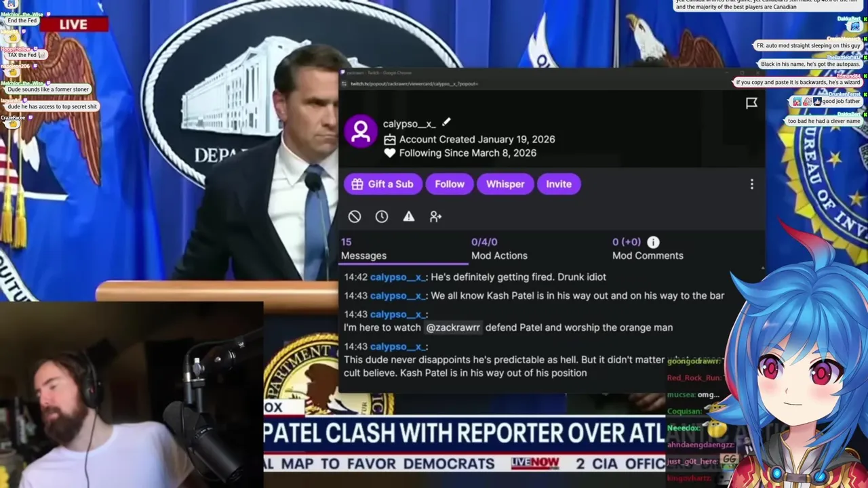The width and height of the screenshot is (868, 488).
Task: Click 'FR. auto mod straight sleeping' chat bubble
Action: point(808,45)
